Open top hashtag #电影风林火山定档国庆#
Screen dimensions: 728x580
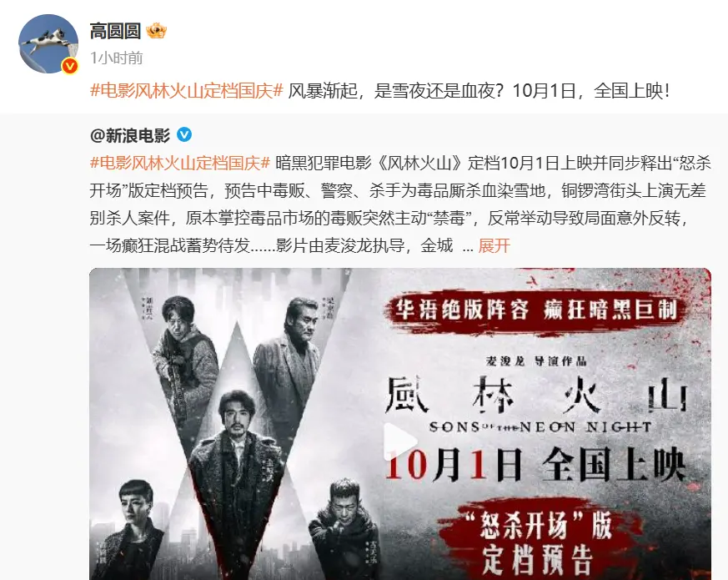pyautogui.click(x=187, y=91)
